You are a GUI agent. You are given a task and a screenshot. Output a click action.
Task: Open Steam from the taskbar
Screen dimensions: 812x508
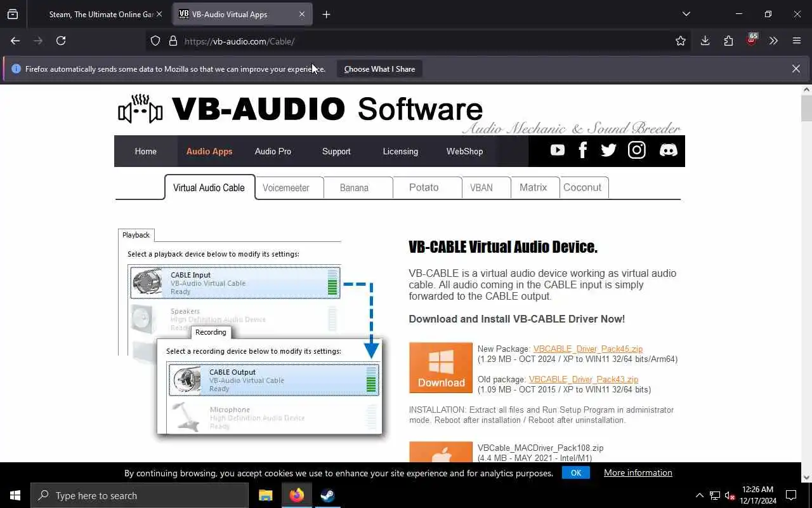(327, 495)
